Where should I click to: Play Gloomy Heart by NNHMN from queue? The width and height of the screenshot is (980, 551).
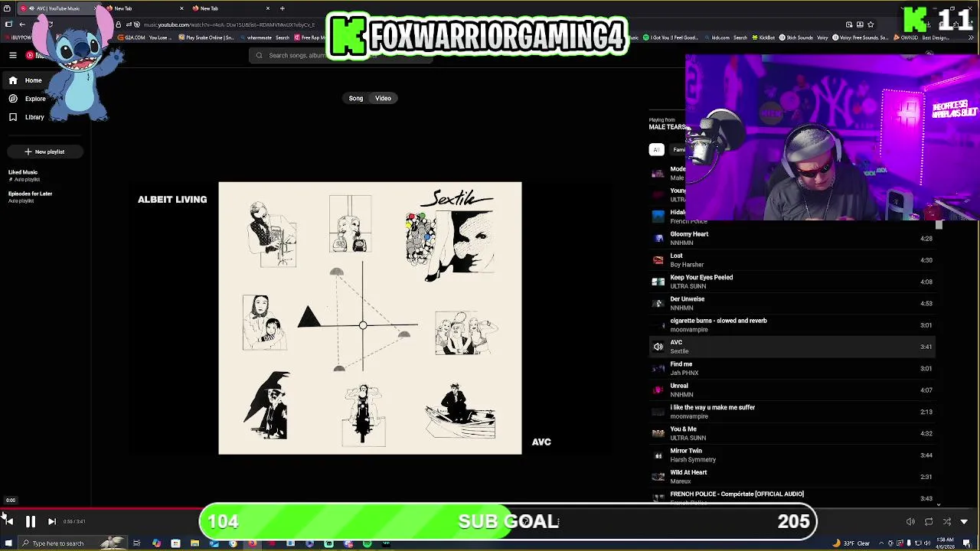point(792,238)
